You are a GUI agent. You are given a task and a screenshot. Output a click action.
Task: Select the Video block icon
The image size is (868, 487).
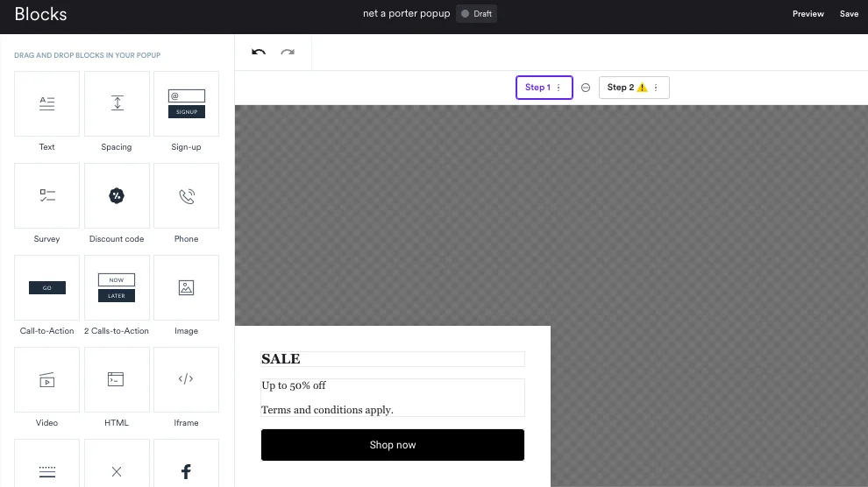pyautogui.click(x=47, y=380)
